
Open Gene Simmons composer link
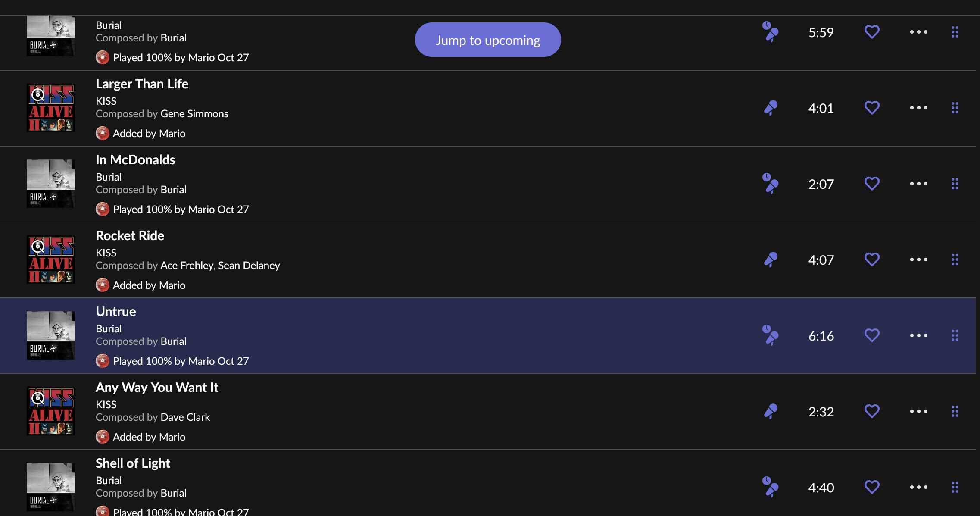point(194,114)
